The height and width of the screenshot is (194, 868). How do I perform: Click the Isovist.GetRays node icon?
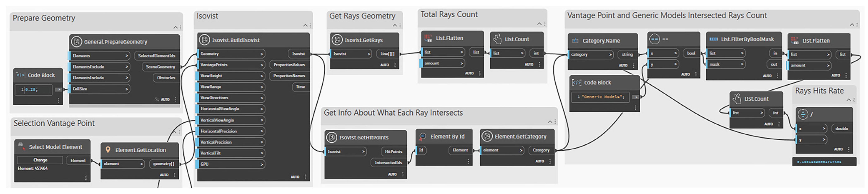point(337,40)
